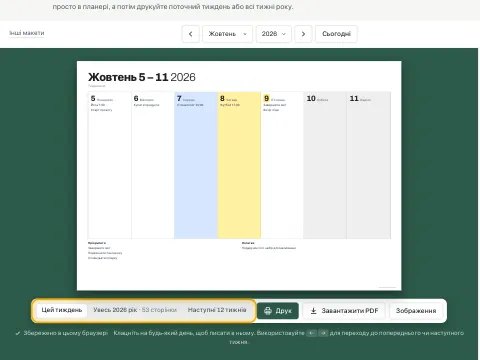Click the Жовтень 5 – 11 2026 heading
Screen dimensions: 480x360
(142, 77)
